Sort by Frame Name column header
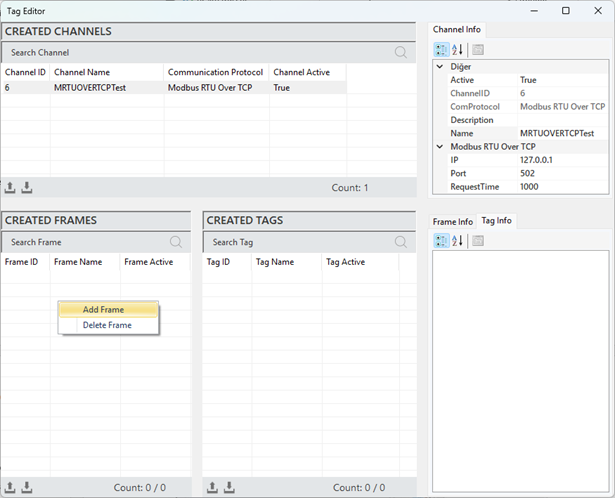This screenshot has height=498, width=615. [x=84, y=262]
